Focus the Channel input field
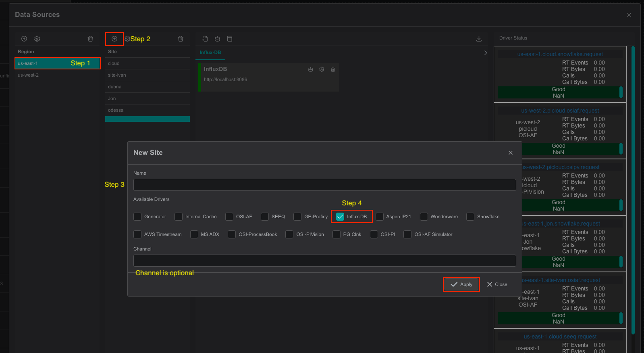The image size is (644, 353). pos(325,261)
